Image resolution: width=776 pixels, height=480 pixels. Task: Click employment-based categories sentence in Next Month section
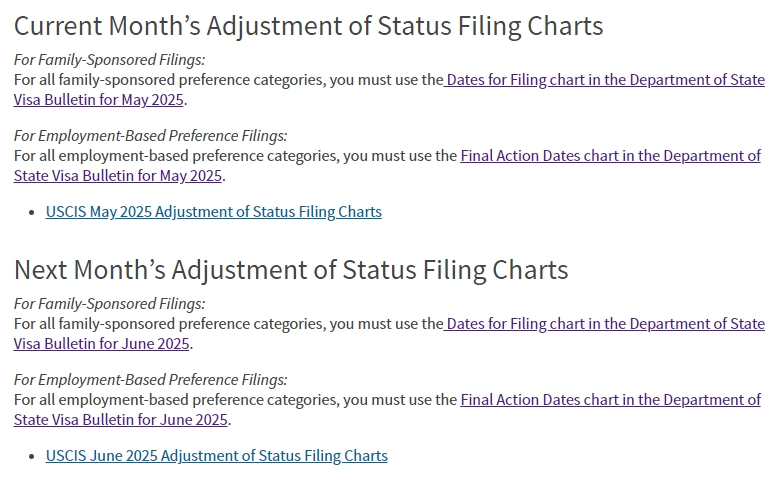(x=235, y=399)
